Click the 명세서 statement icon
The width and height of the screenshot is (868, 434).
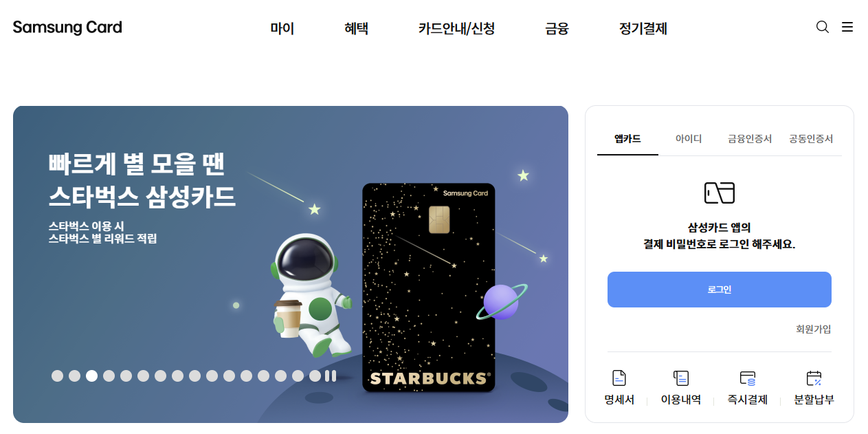tap(619, 378)
